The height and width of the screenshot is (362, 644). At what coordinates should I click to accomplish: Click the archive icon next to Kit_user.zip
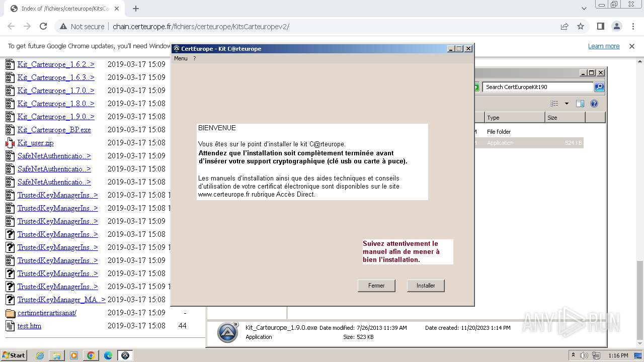[10, 143]
